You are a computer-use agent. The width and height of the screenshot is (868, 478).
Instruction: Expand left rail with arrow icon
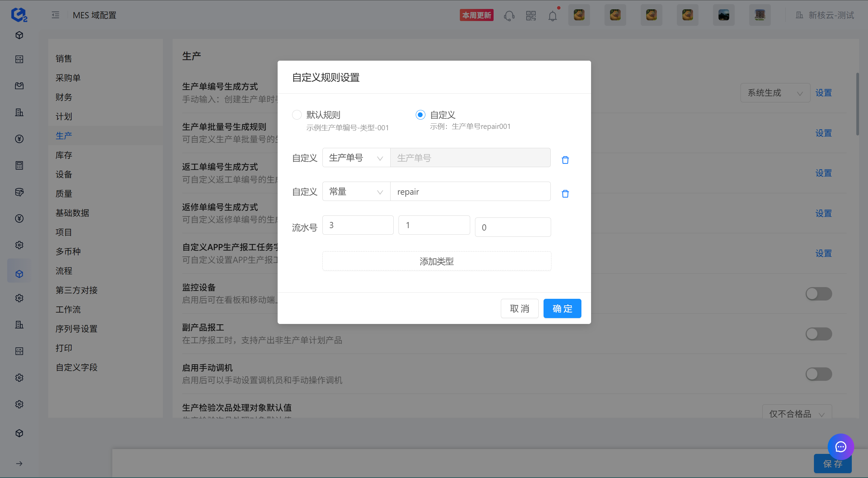click(x=19, y=464)
